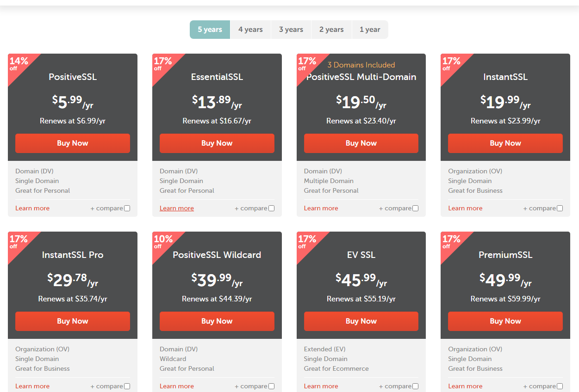Click the PremiumSSL product title
Screen dimensions: 579x392
505,255
